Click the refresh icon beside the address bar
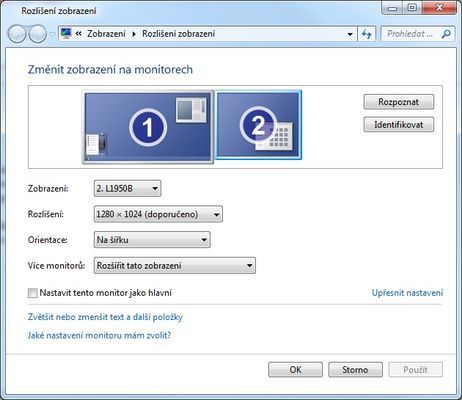 point(367,34)
